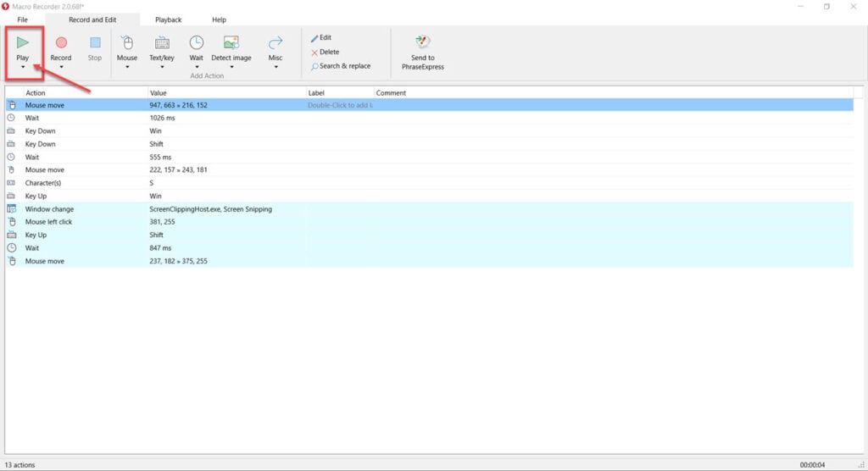
Task: Expand the Record dropdown arrow
Action: click(x=61, y=67)
